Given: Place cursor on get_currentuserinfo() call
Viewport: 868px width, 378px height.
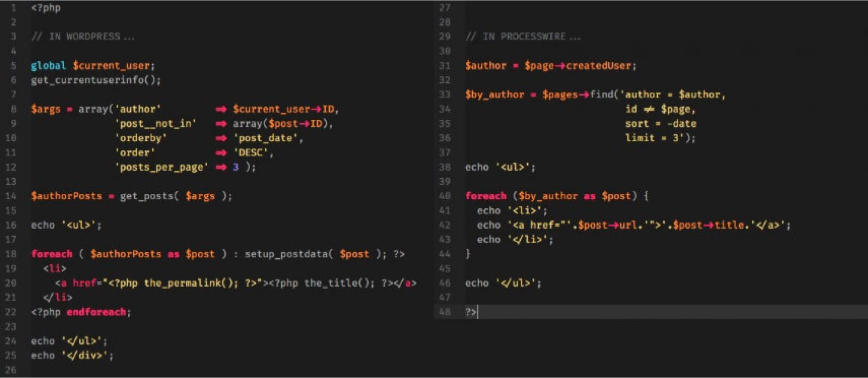Looking at the screenshot, I should [x=96, y=80].
